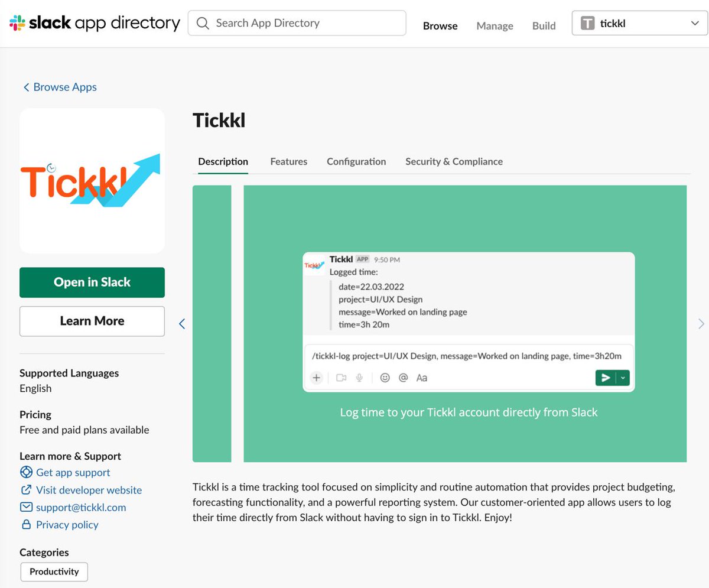Click the 'Free and paid plans available' text
The image size is (709, 588).
84,430
